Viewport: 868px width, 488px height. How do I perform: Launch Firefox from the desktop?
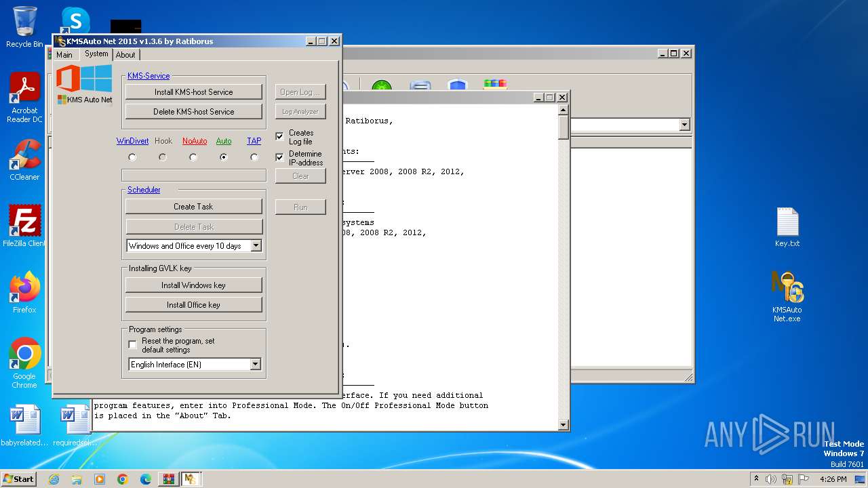coord(24,293)
